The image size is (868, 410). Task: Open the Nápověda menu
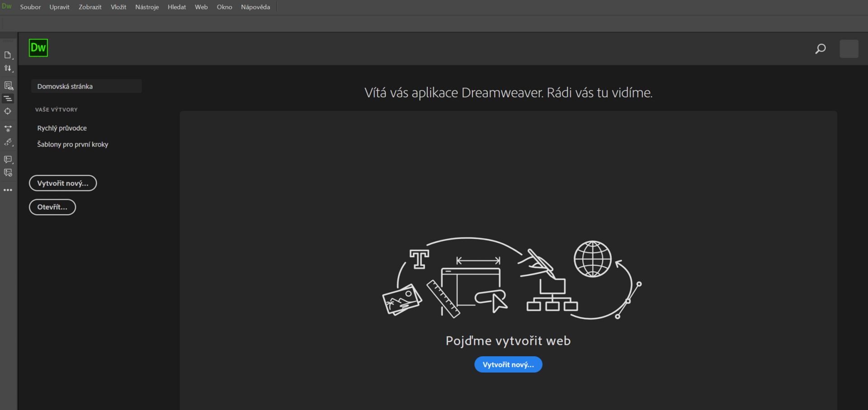click(x=255, y=7)
